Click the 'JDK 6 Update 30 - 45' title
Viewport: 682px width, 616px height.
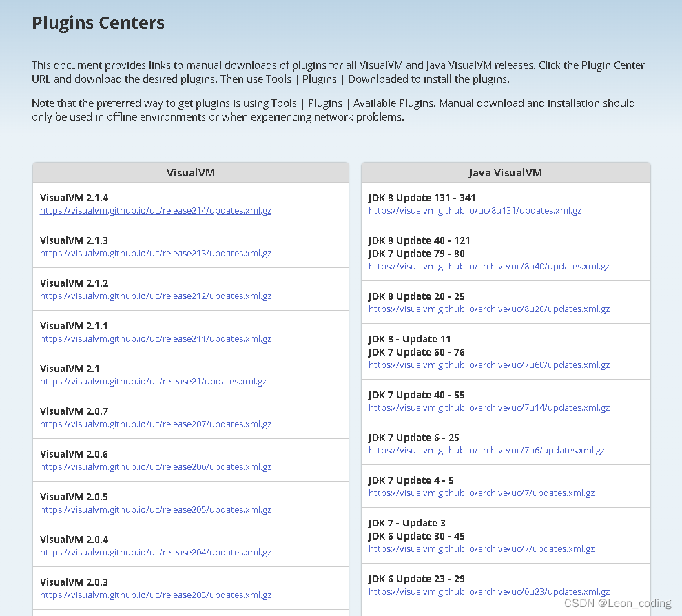pos(417,536)
